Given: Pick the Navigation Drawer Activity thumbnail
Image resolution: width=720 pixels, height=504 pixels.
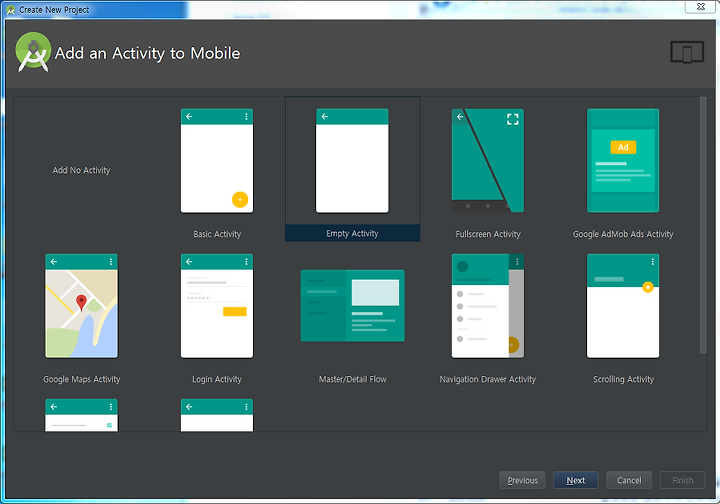Looking at the screenshot, I should (x=488, y=306).
